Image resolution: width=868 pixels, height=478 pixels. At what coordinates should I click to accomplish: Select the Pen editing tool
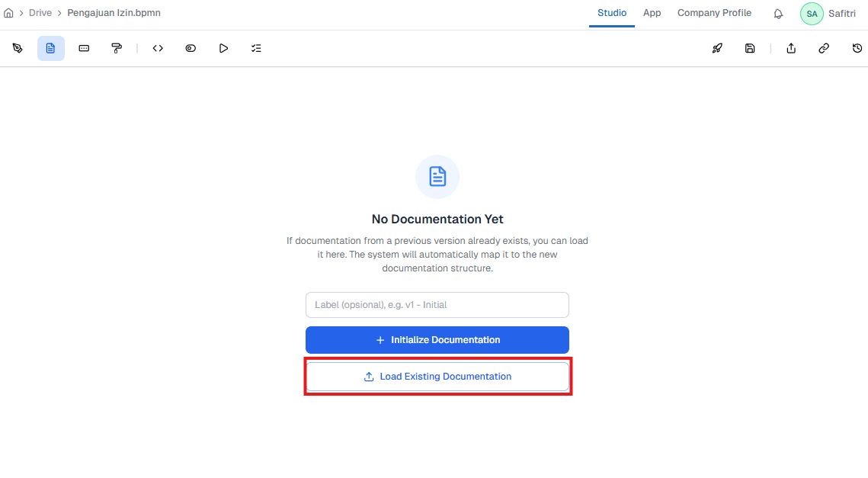[x=18, y=48]
